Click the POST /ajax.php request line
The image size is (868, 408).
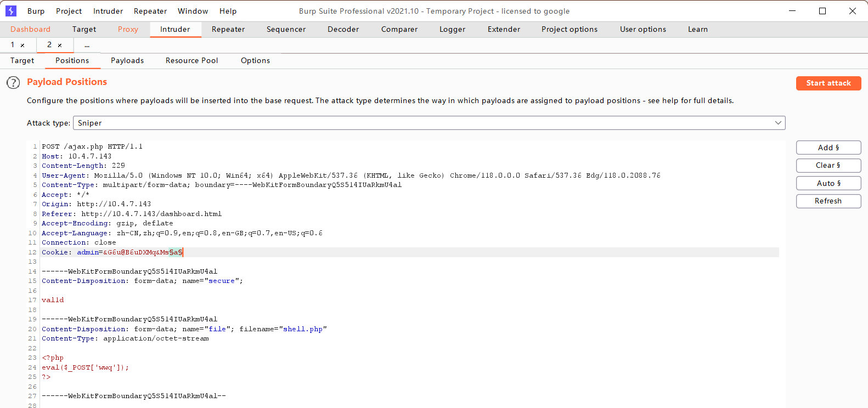click(x=92, y=146)
